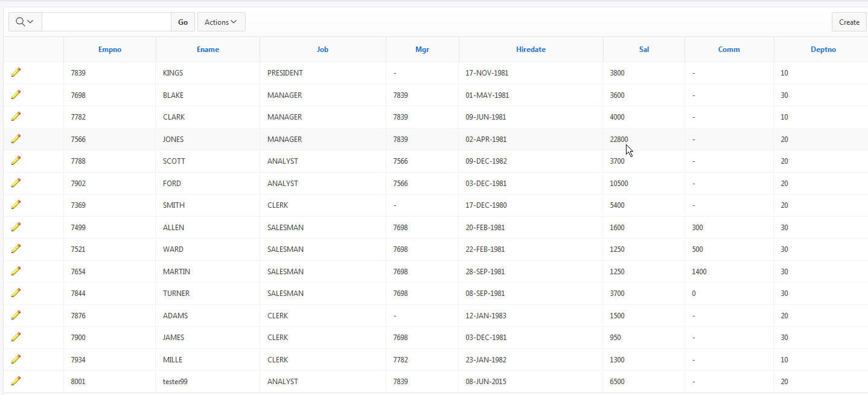
Task: Open the search column selector dropdown
Action: [25, 22]
